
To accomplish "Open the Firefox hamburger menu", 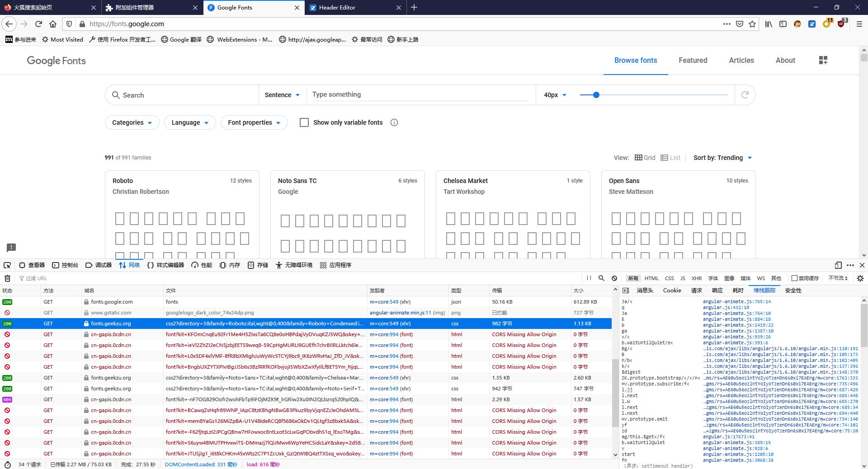I will pyautogui.click(x=859, y=24).
